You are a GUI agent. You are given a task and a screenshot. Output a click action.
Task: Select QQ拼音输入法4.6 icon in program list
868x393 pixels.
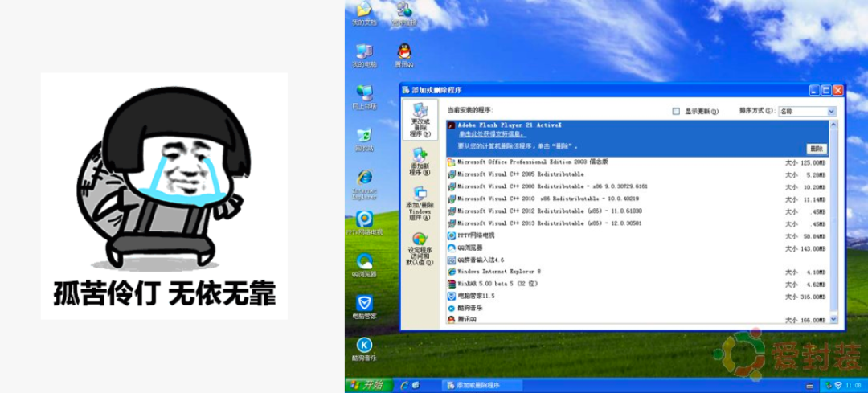point(451,260)
